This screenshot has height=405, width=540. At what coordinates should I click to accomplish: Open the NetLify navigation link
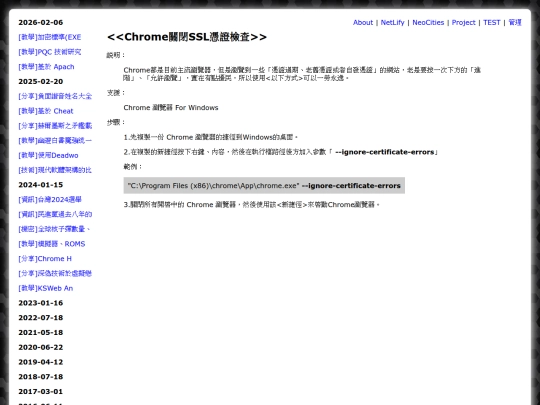tap(392, 22)
